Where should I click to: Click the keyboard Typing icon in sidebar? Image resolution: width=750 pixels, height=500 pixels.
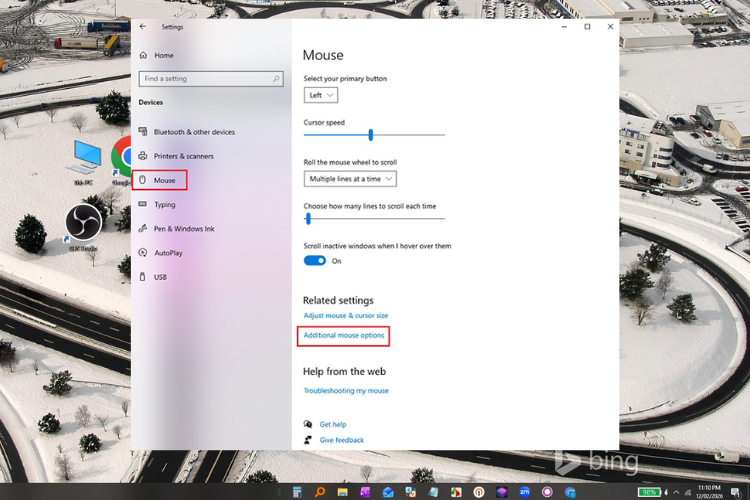143,204
